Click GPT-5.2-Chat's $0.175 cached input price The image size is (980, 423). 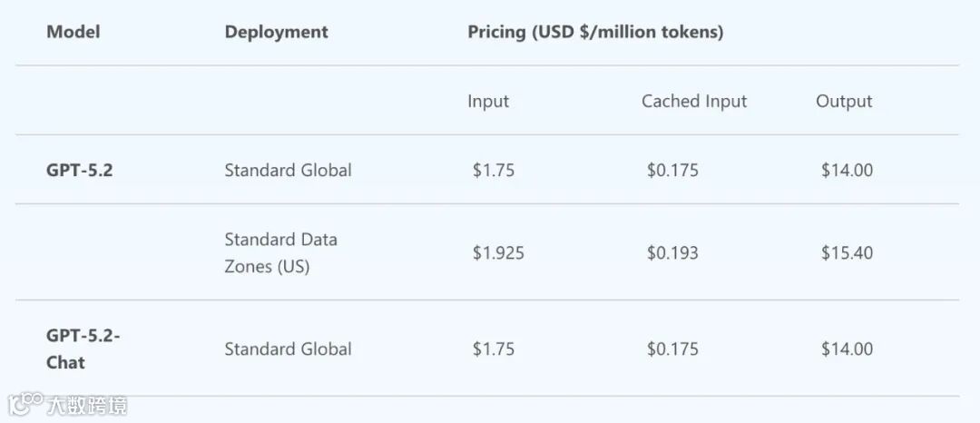672,349
